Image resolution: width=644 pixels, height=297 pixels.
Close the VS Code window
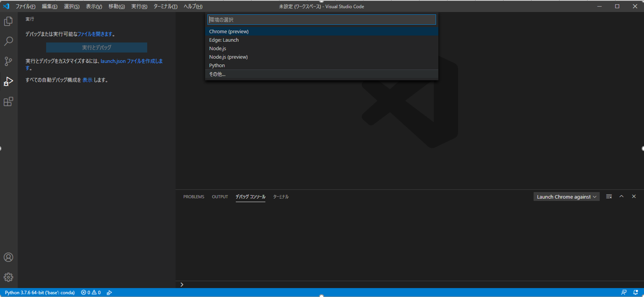pos(635,6)
